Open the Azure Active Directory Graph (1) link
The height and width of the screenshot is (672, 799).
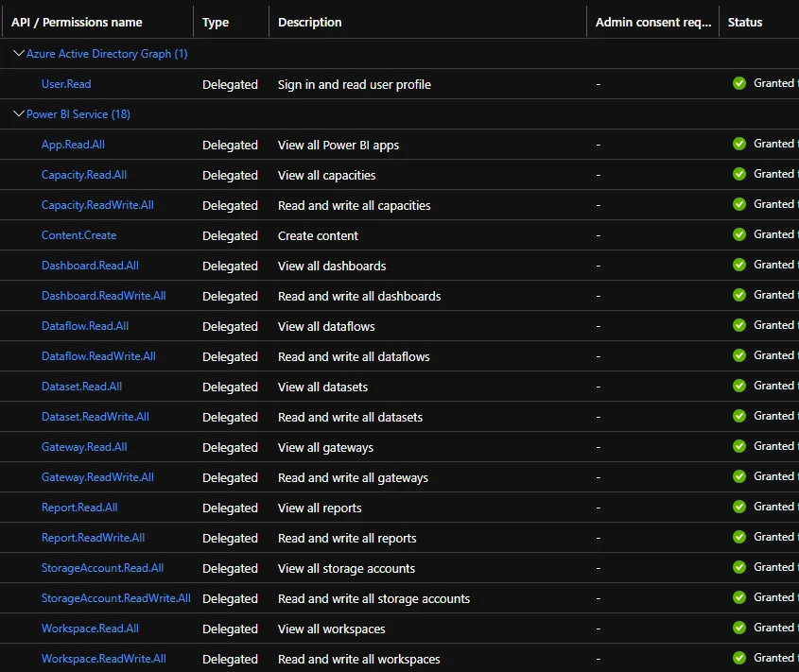click(x=107, y=54)
